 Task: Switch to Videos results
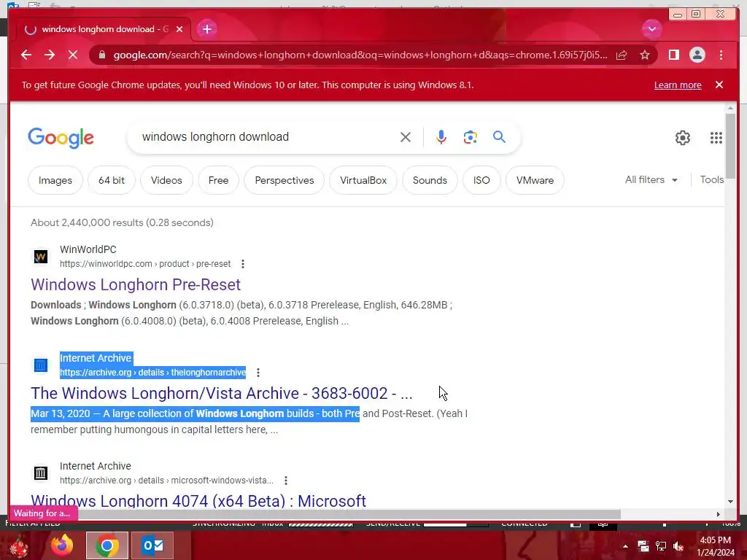pyautogui.click(x=166, y=181)
